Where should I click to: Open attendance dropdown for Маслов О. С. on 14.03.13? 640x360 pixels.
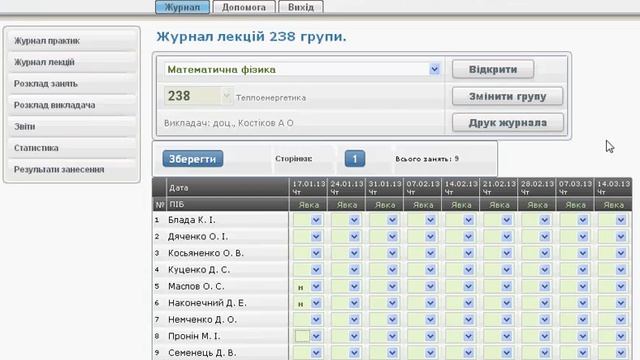pyautogui.click(x=621, y=287)
